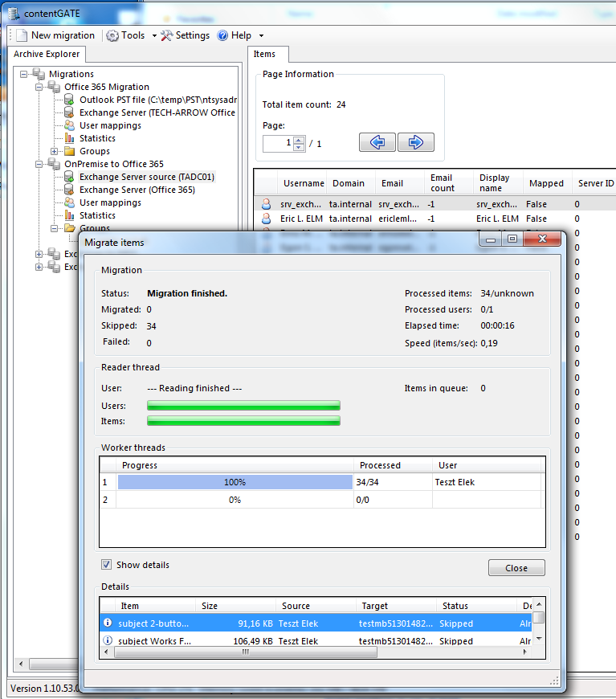Viewport: 616px width, 699px height.
Task: Click the Source column header in Details
Action: point(316,606)
